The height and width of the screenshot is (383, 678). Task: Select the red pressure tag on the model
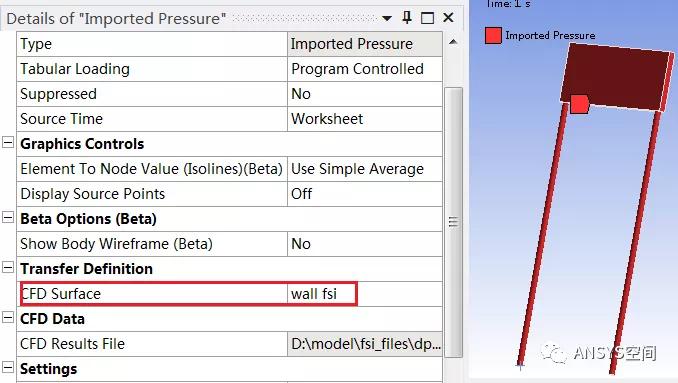[579, 105]
